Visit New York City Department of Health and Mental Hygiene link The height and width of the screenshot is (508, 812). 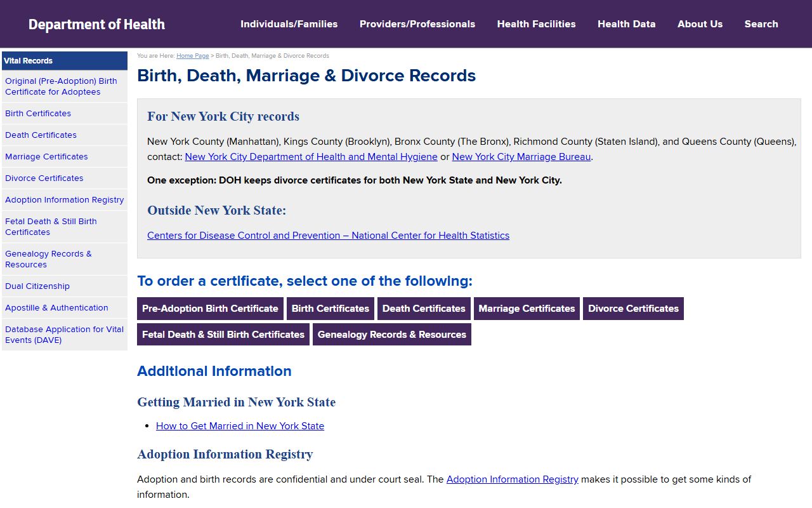(x=311, y=157)
